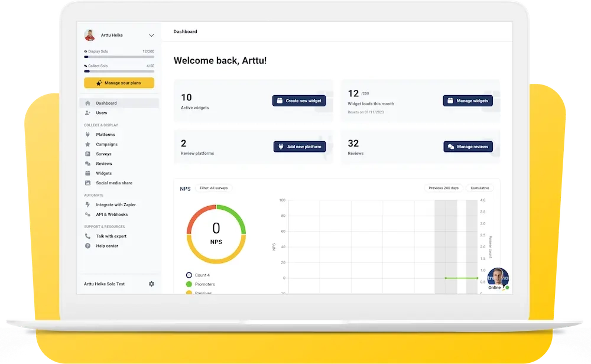Open the Online chat avatar bubble
Image resolution: width=591 pixels, height=364 pixels.
pyautogui.click(x=498, y=278)
